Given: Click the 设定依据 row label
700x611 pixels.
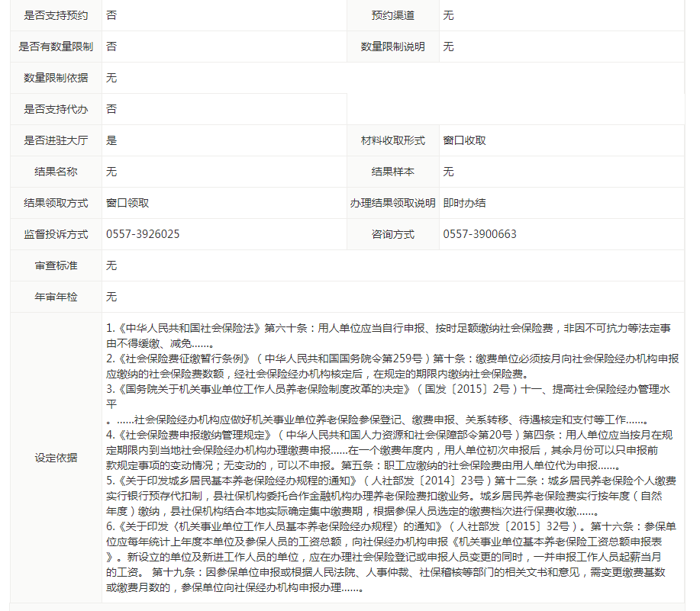Looking at the screenshot, I should tap(56, 458).
